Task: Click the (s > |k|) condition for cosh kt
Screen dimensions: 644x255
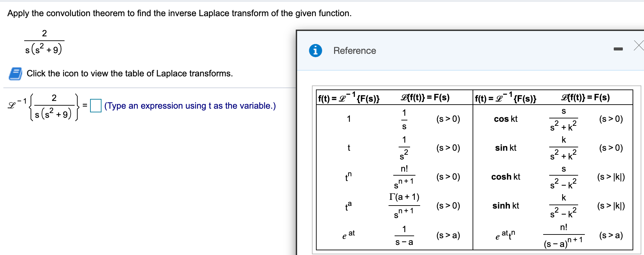Action: [x=610, y=177]
